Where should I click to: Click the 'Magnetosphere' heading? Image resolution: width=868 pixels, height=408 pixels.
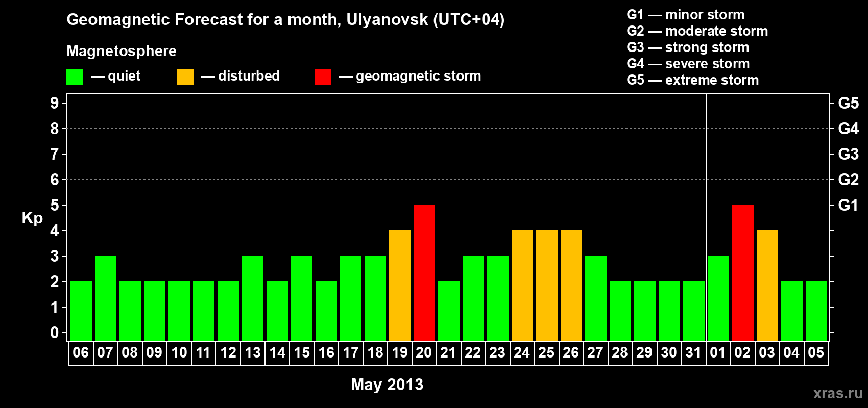click(x=122, y=51)
